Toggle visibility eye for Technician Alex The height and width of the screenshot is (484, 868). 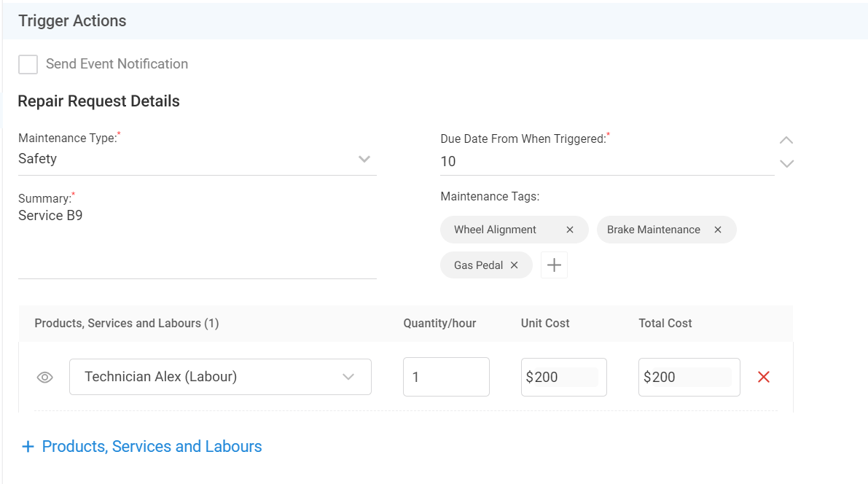tap(45, 378)
